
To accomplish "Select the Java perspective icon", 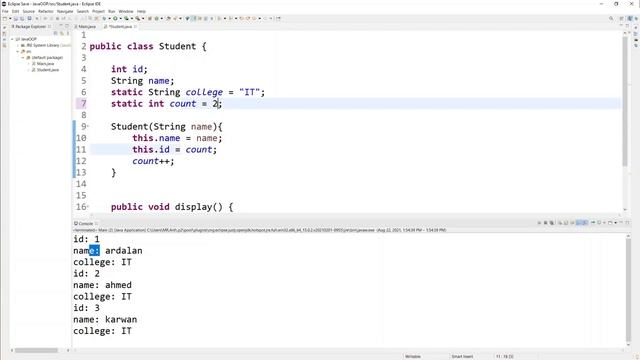I will click(630, 18).
